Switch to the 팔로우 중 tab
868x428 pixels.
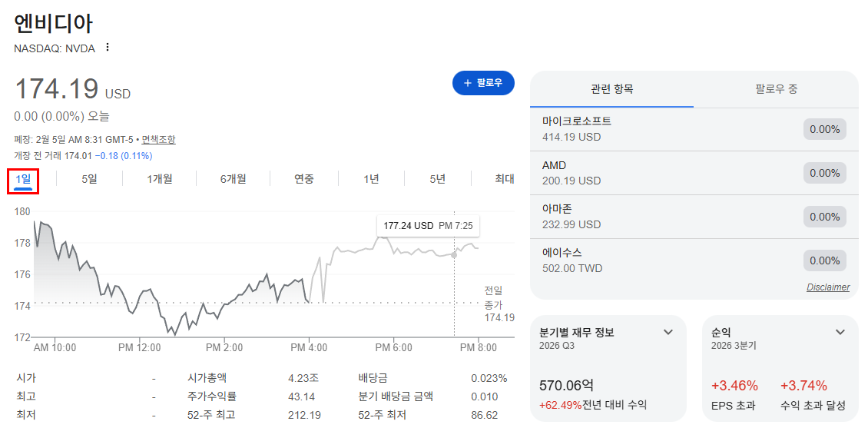point(776,88)
